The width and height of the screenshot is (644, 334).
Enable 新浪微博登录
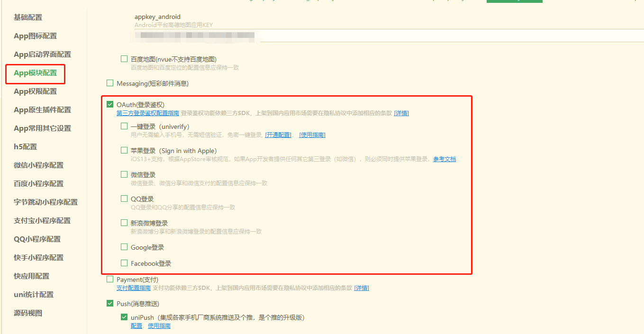point(124,223)
